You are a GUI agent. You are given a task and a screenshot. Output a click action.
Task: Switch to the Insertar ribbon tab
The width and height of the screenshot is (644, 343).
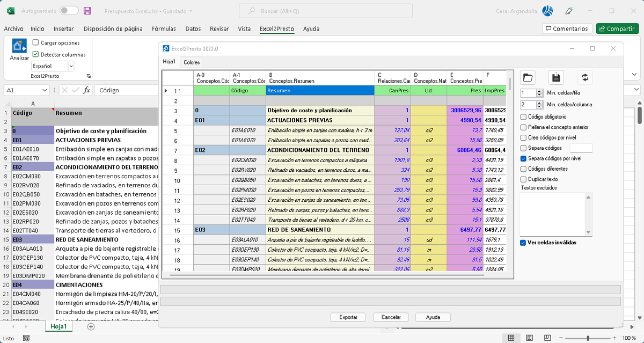coord(64,29)
